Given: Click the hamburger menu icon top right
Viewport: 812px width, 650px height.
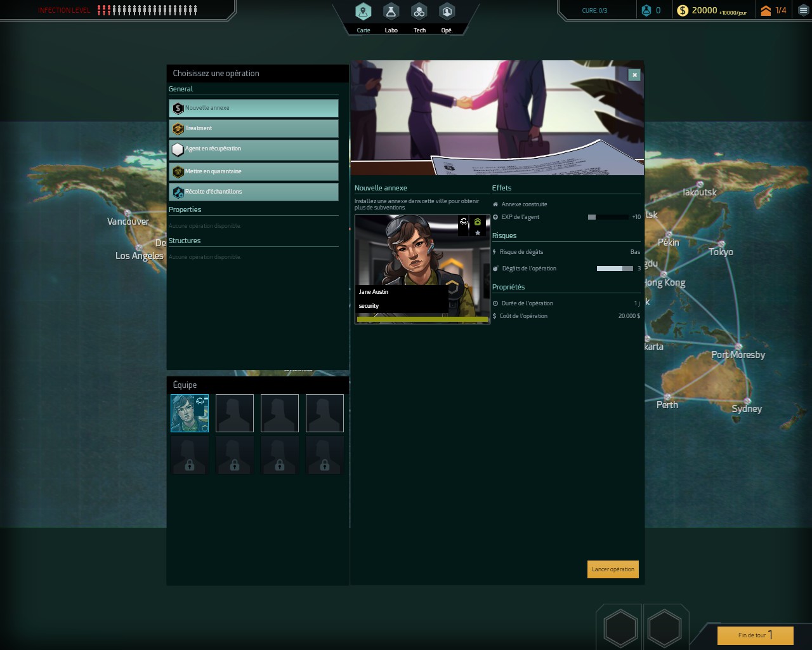Looking at the screenshot, I should (x=803, y=10).
